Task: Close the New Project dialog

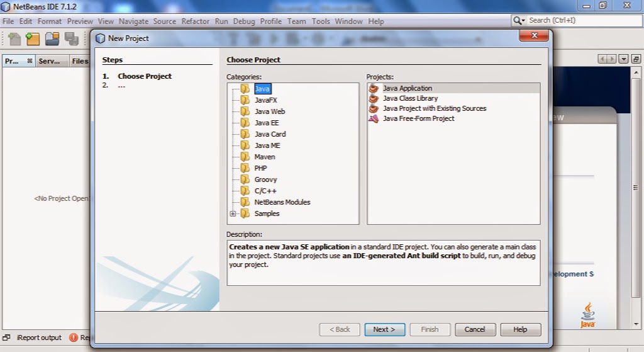Action: tap(534, 36)
